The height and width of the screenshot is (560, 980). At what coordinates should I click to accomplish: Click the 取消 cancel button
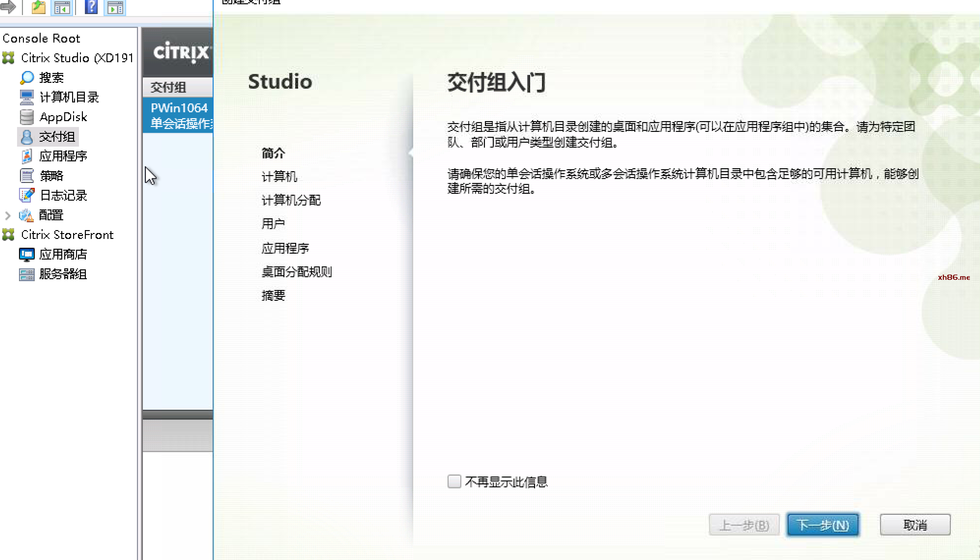(x=915, y=525)
